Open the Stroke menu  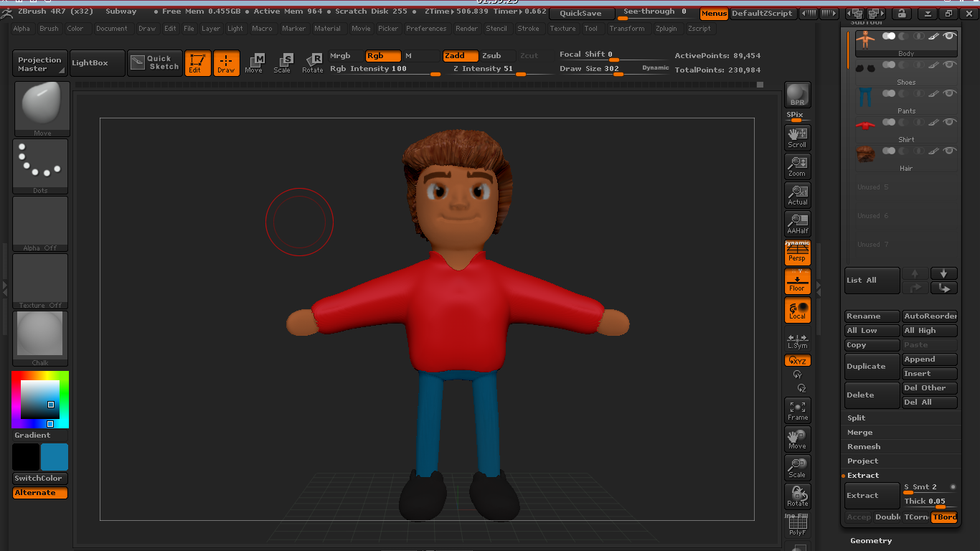pos(528,29)
